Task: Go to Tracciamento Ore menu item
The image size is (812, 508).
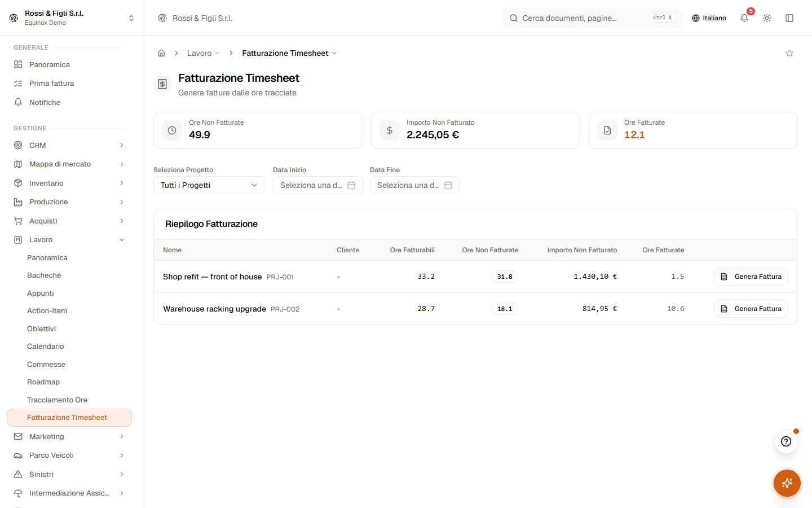Action: tap(57, 400)
